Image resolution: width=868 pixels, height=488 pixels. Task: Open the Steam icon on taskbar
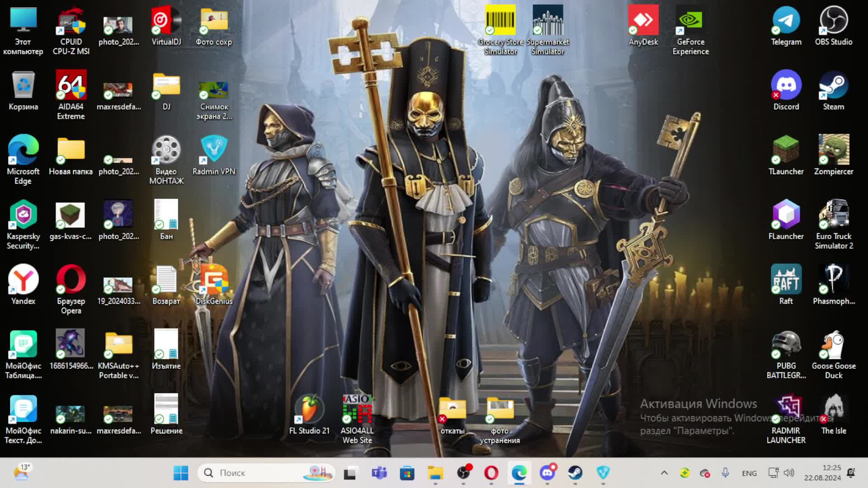(575, 473)
